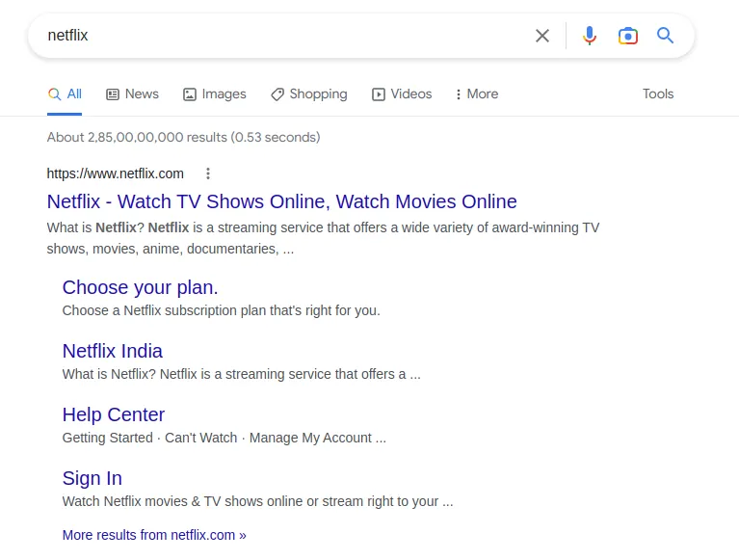
Task: Open Netflix - Watch TV Shows Online result
Action: tap(282, 201)
